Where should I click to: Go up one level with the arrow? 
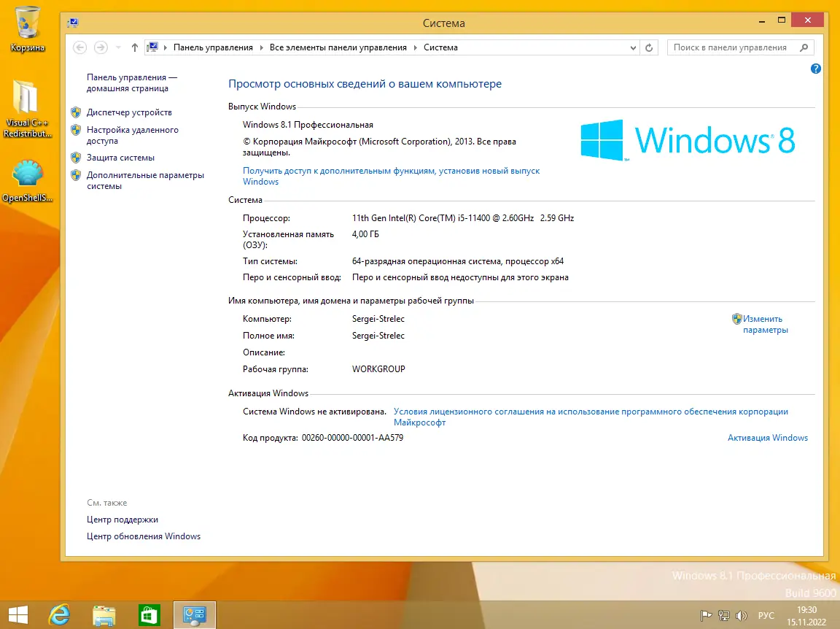134,47
